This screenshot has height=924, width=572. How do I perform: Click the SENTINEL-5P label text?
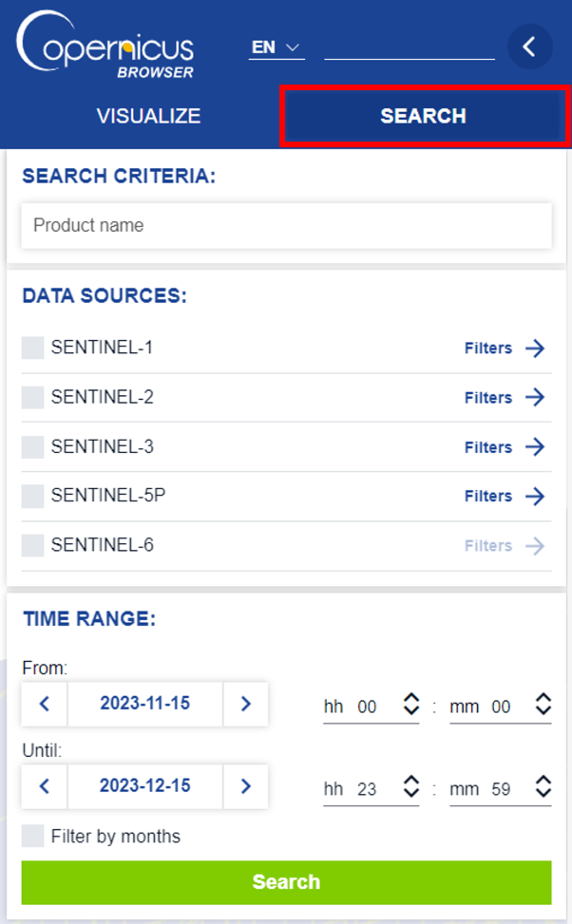[x=108, y=496]
